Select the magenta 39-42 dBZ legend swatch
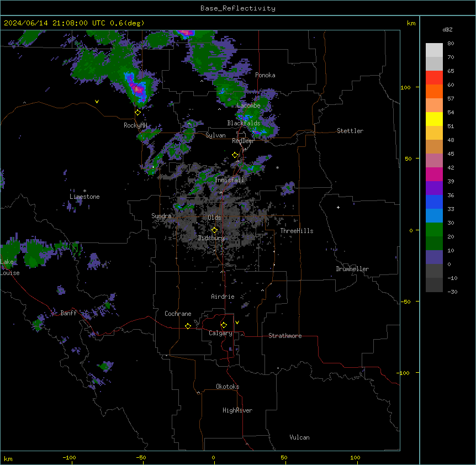Screen dimensions: 476x465 [434, 174]
